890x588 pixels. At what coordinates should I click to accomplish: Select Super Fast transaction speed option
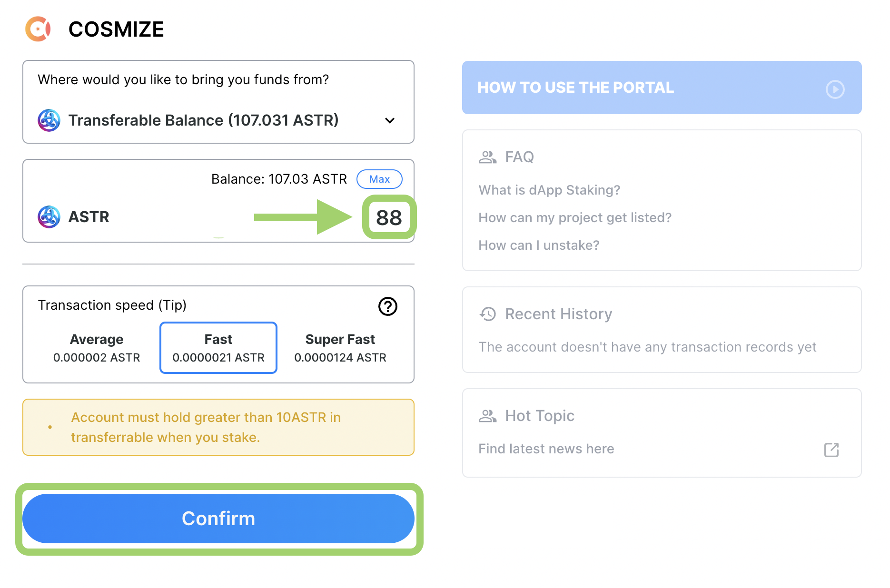tap(340, 348)
